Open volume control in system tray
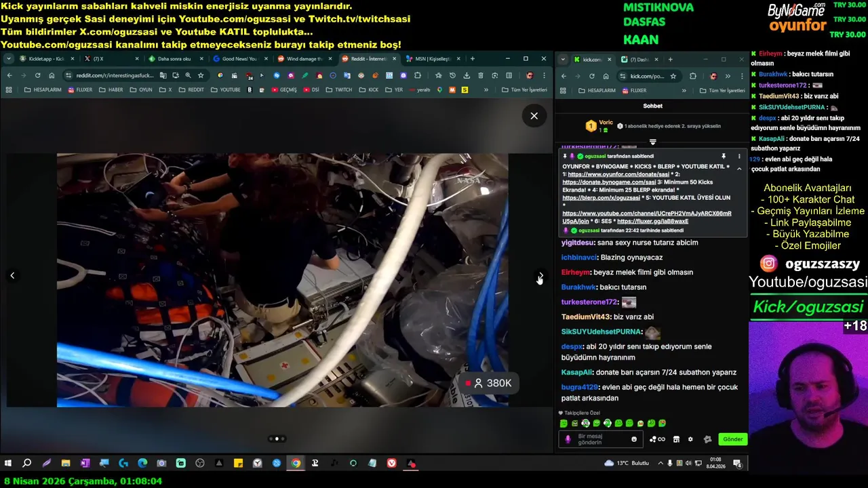This screenshot has height=488, width=868. click(689, 463)
